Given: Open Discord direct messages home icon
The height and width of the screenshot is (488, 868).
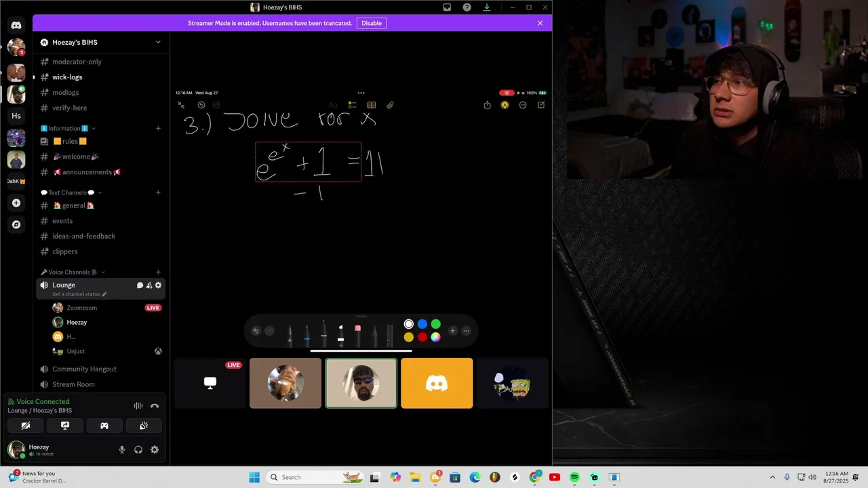Looking at the screenshot, I should tap(16, 26).
